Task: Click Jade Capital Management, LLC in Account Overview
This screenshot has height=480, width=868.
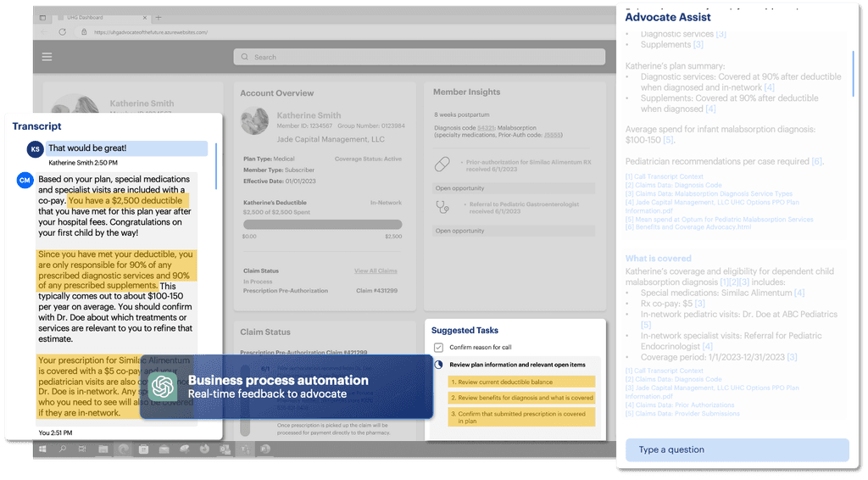Action: pyautogui.click(x=331, y=140)
